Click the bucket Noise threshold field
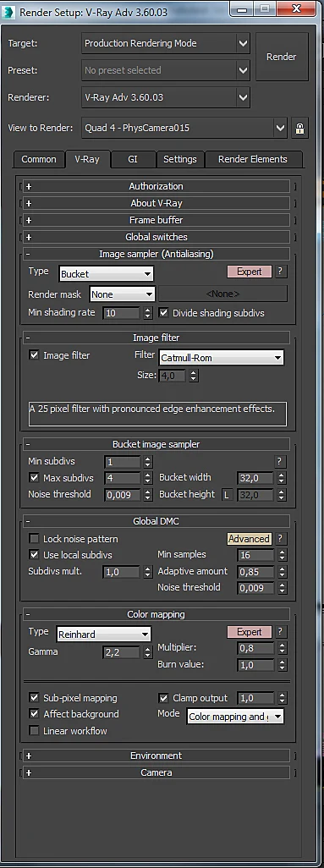The image size is (324, 868). (x=123, y=494)
